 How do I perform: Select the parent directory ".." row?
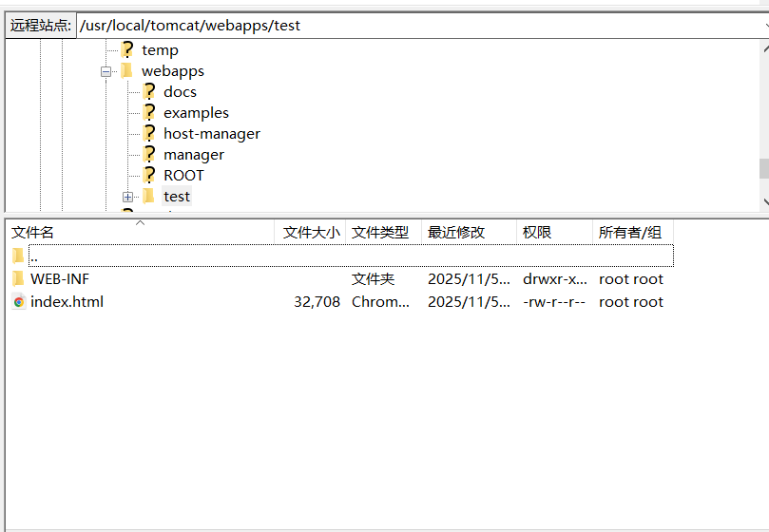click(351, 256)
